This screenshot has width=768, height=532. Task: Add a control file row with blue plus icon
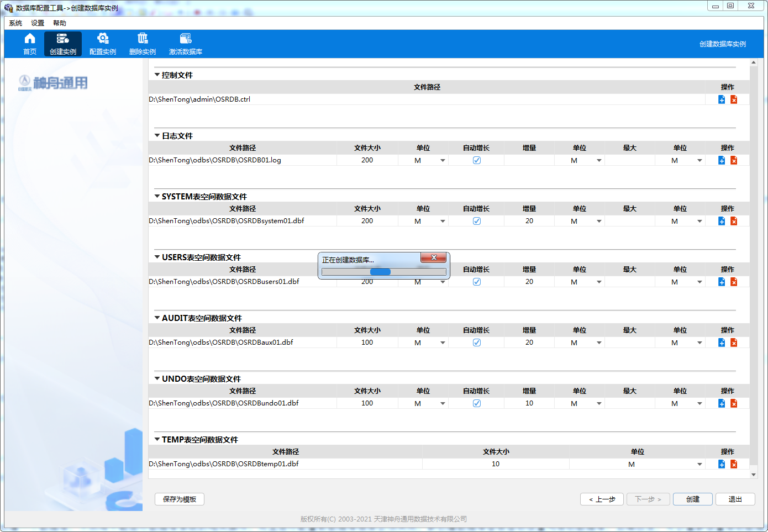pos(722,99)
